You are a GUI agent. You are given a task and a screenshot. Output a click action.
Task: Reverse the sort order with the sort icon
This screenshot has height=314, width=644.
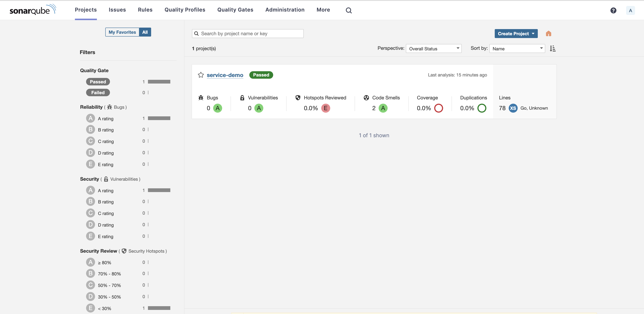tap(553, 48)
